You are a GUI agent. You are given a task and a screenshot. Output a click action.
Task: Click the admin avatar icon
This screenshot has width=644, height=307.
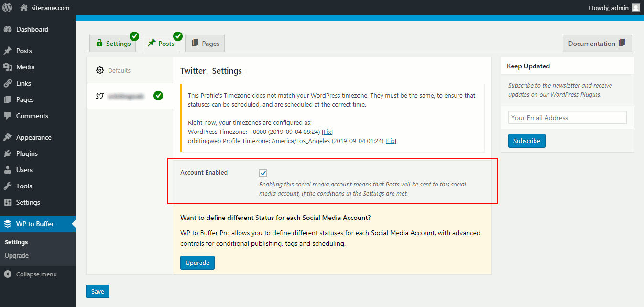click(635, 8)
